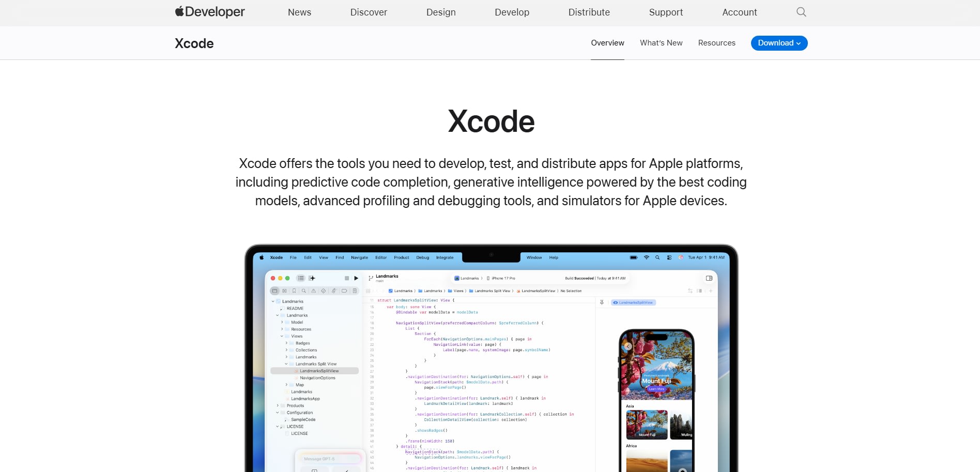This screenshot has width=980, height=472.
Task: Open the Resources link
Action: [x=716, y=43]
